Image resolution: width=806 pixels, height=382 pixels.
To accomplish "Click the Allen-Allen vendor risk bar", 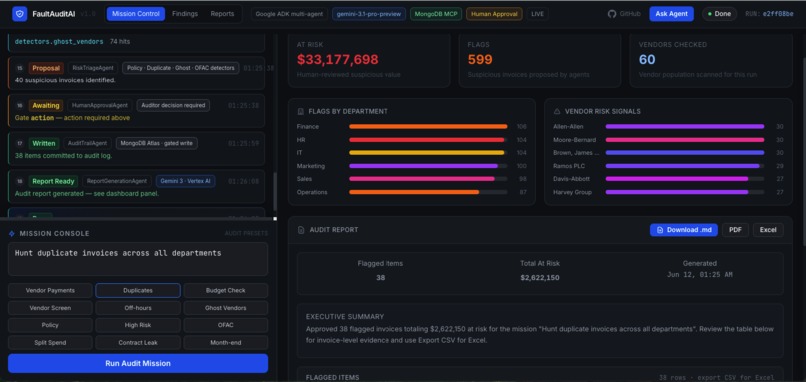I will [x=685, y=126].
